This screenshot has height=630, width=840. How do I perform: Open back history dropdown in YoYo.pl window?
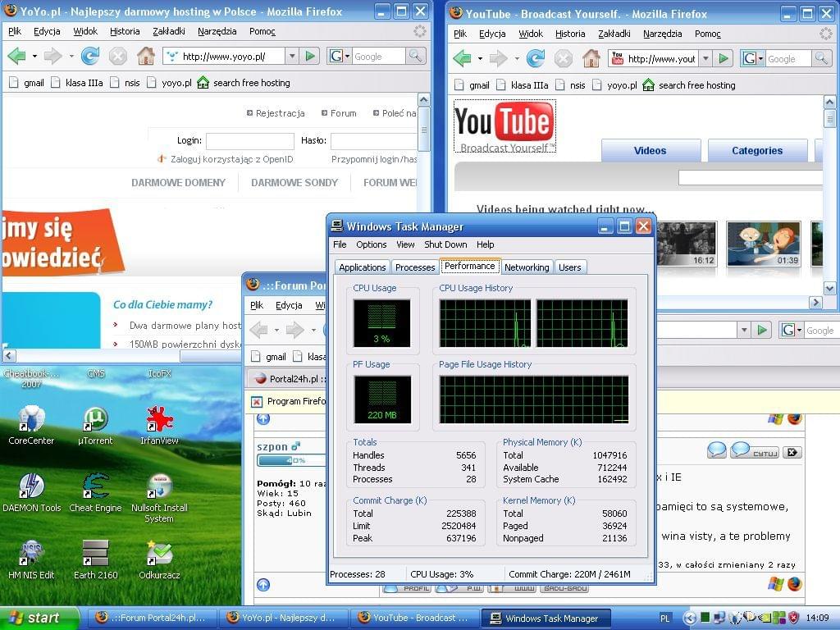[34, 56]
